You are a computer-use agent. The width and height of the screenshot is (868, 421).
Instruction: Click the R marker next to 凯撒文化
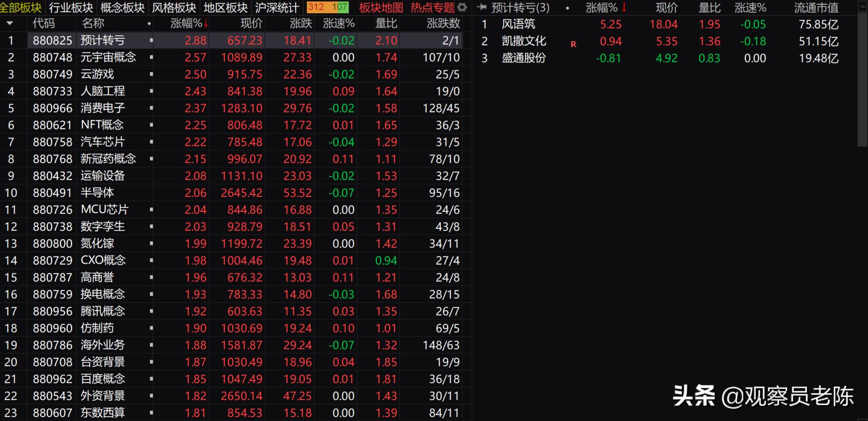pos(573,44)
